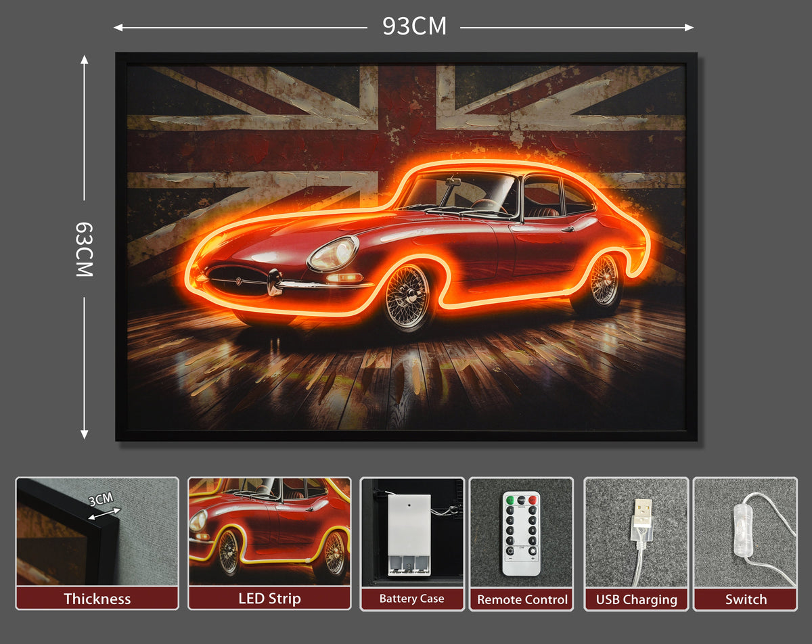Click the "Thickness" caption
812x644 pixels.
(x=97, y=599)
